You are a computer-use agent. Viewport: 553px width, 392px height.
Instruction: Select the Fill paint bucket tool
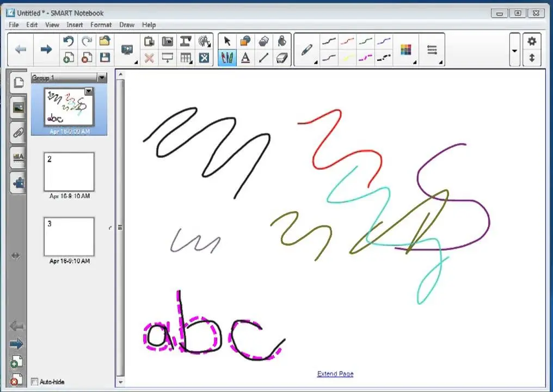(282, 41)
